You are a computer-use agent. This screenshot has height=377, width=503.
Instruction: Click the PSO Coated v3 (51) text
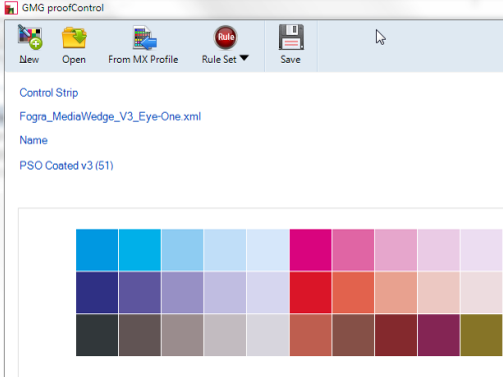(x=66, y=165)
